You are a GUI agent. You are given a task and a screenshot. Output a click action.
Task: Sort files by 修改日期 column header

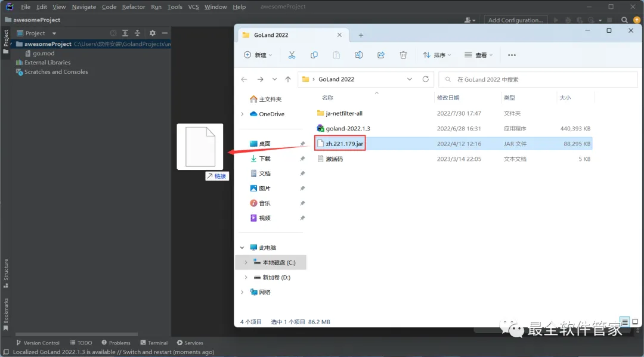(x=448, y=98)
